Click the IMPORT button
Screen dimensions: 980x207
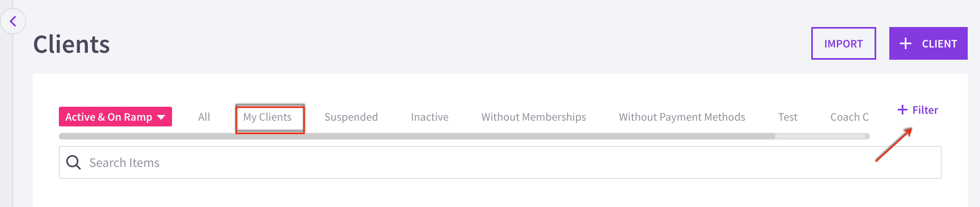coord(844,43)
